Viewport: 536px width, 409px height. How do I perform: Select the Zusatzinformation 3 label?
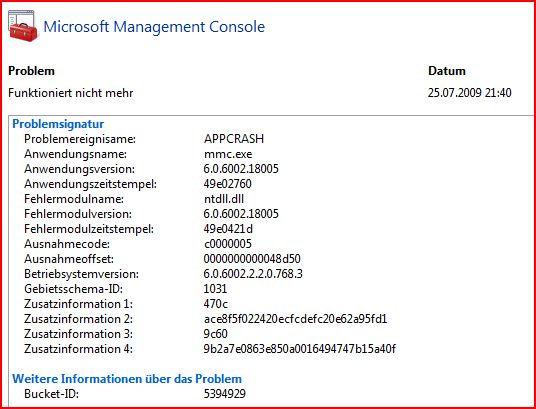(x=78, y=334)
